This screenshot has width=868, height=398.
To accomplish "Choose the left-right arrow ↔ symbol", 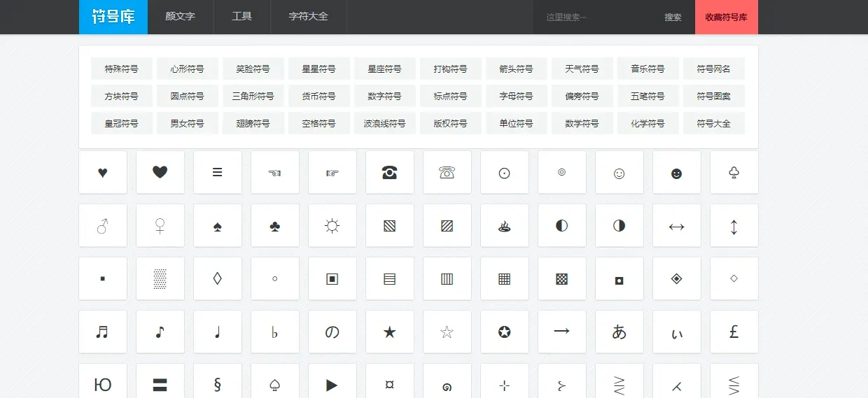I will pos(677,225).
